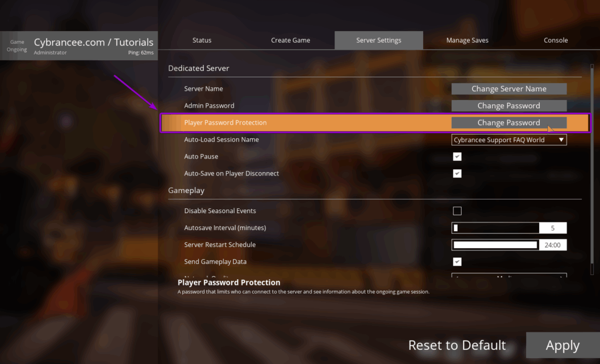Apply the server settings changes
This screenshot has width=600, height=364.
click(x=562, y=345)
